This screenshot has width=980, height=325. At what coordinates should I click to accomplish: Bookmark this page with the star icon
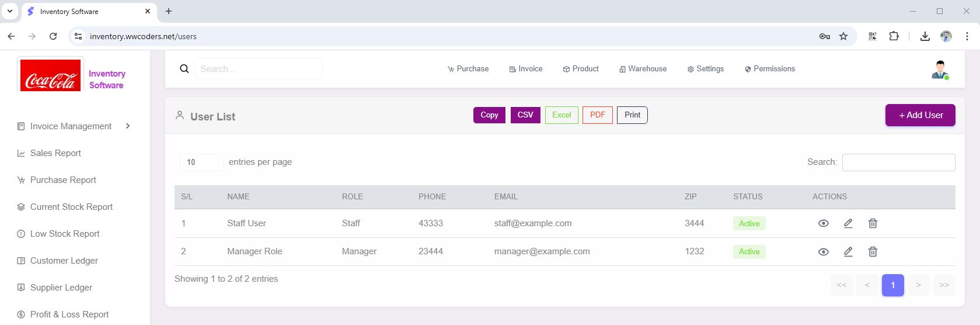[843, 36]
